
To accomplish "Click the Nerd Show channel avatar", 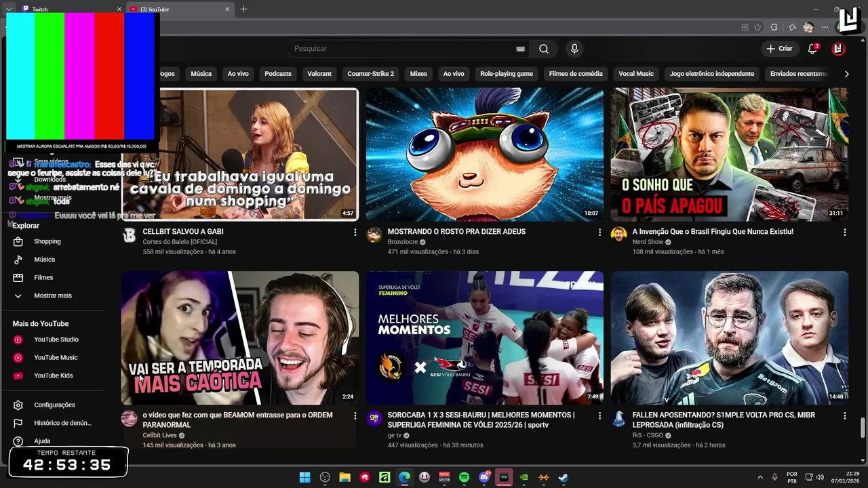I will pos(618,235).
